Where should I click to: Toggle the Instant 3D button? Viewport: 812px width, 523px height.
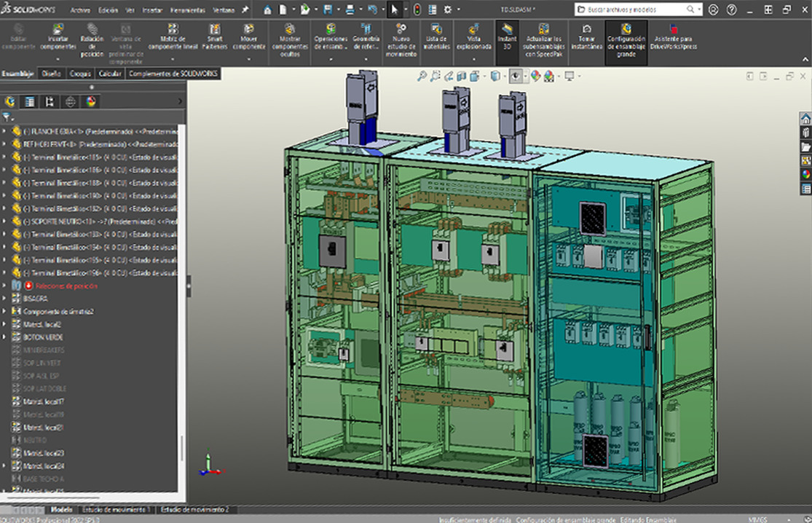(x=507, y=38)
